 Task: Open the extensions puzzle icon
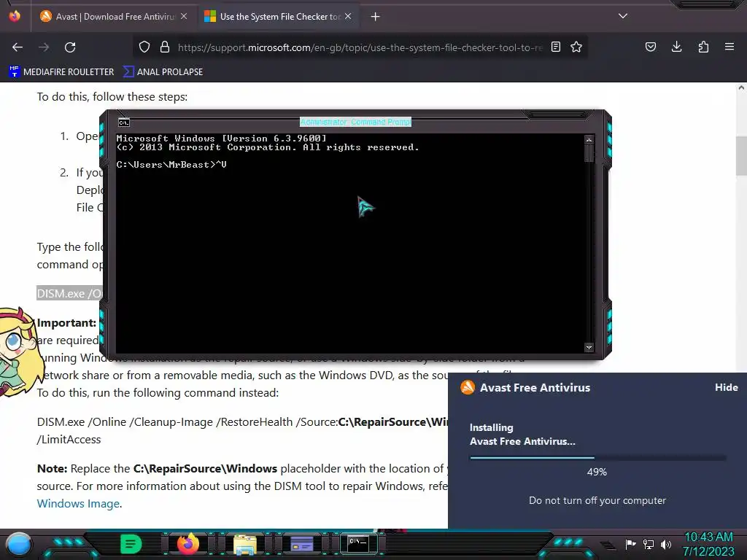tap(703, 47)
